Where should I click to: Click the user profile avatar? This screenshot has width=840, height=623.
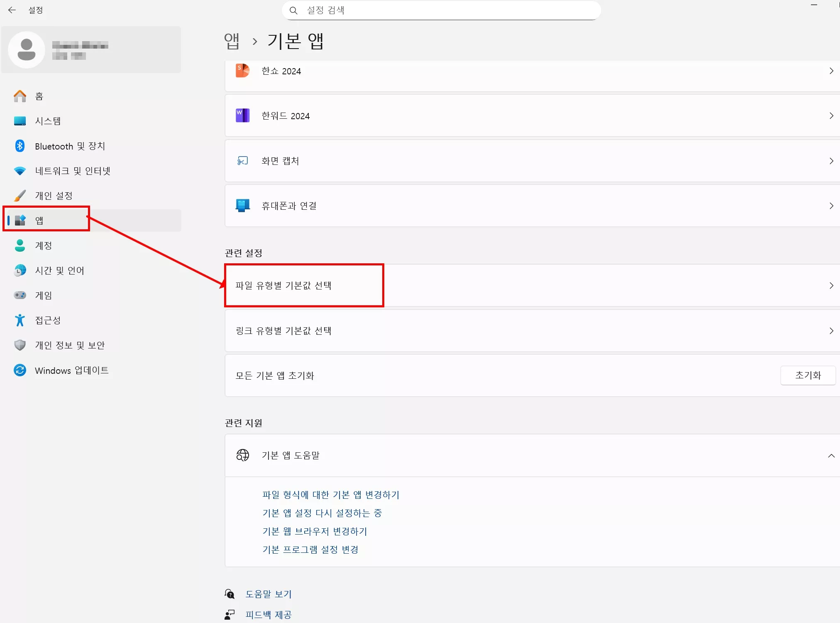click(x=27, y=49)
